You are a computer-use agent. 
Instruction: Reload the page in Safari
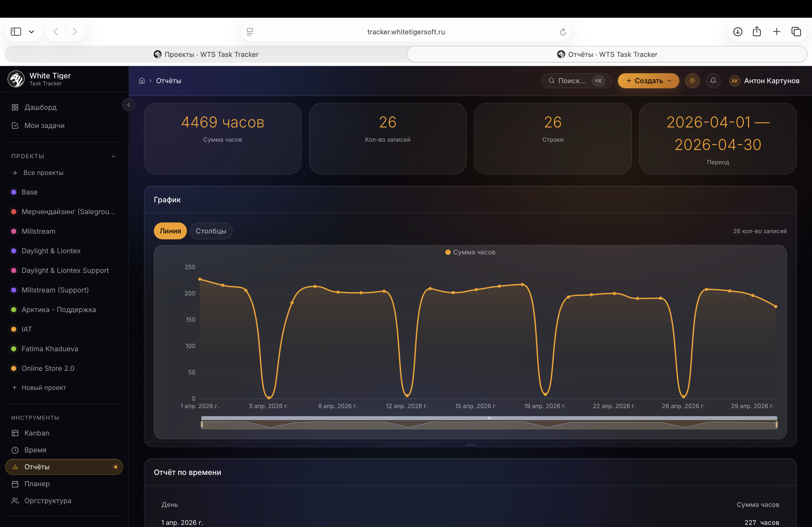tap(563, 32)
